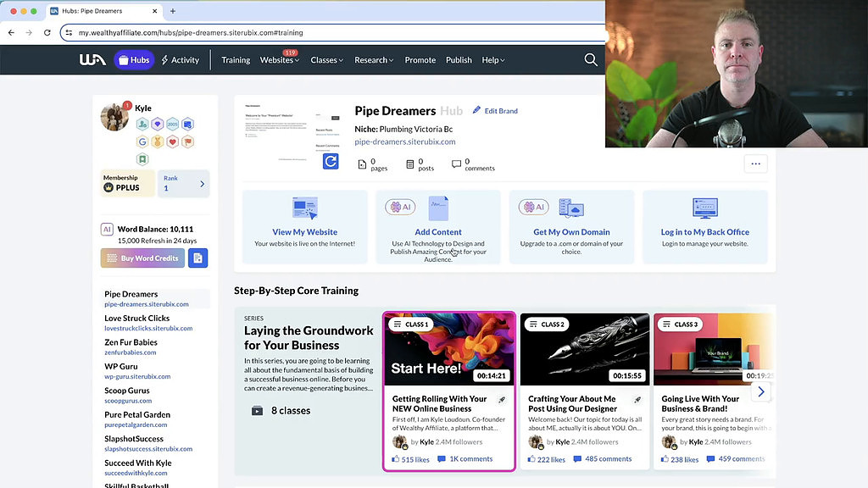Click the Add Content card
868x488 pixels.
(x=437, y=225)
